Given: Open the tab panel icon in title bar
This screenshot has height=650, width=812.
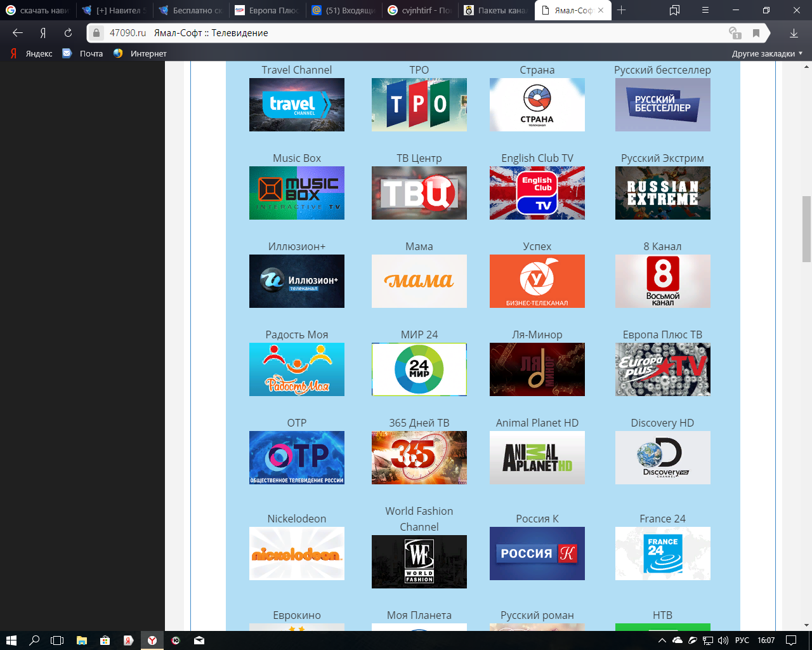Looking at the screenshot, I should click(x=674, y=10).
